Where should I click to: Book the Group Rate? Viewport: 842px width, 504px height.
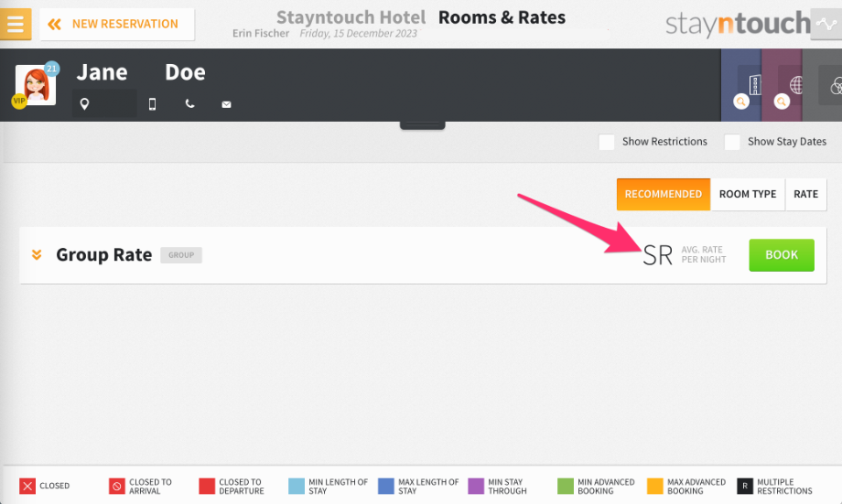click(782, 255)
